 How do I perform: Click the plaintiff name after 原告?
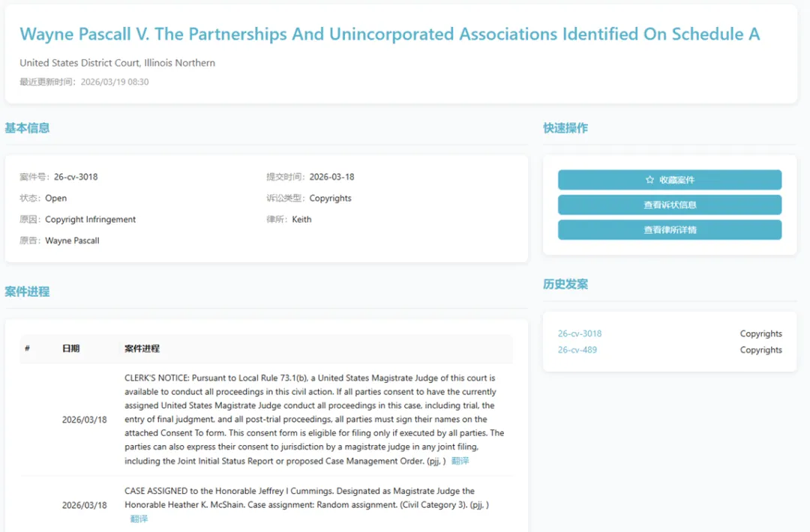(72, 241)
